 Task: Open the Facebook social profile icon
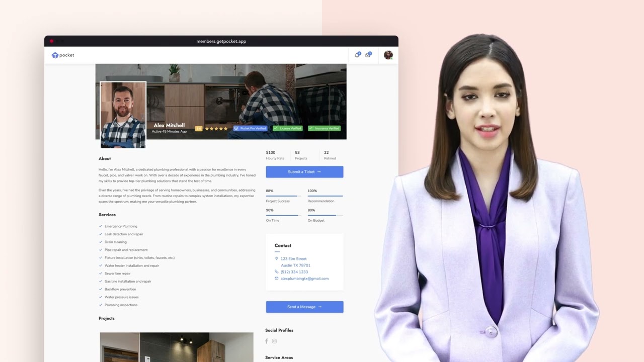[x=267, y=341]
